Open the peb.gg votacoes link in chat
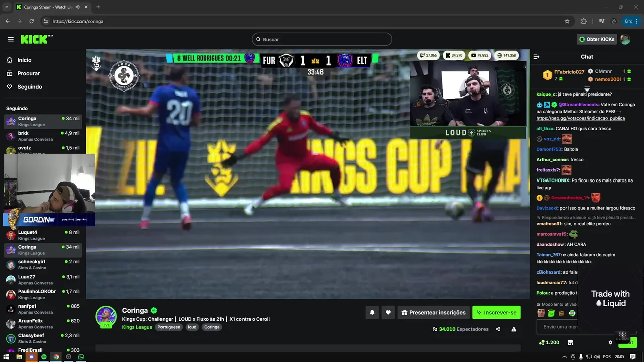Image resolution: width=644 pixels, height=362 pixels. coord(581,118)
